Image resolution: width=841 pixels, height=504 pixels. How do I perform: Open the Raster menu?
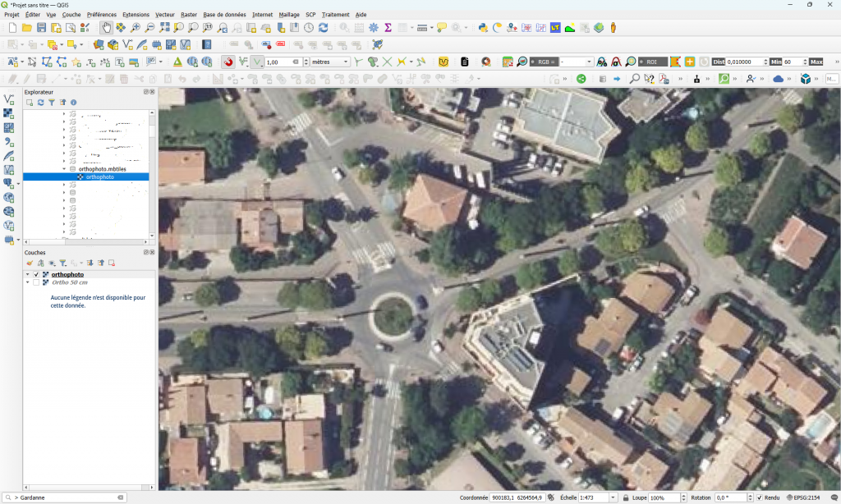(x=188, y=15)
